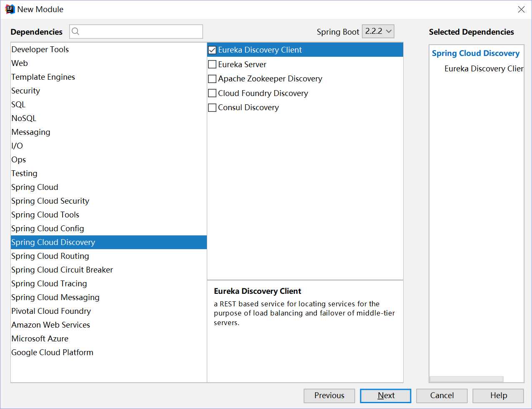The height and width of the screenshot is (409, 532).
Task: Open the Spring Boot version dropdown
Action: click(378, 31)
